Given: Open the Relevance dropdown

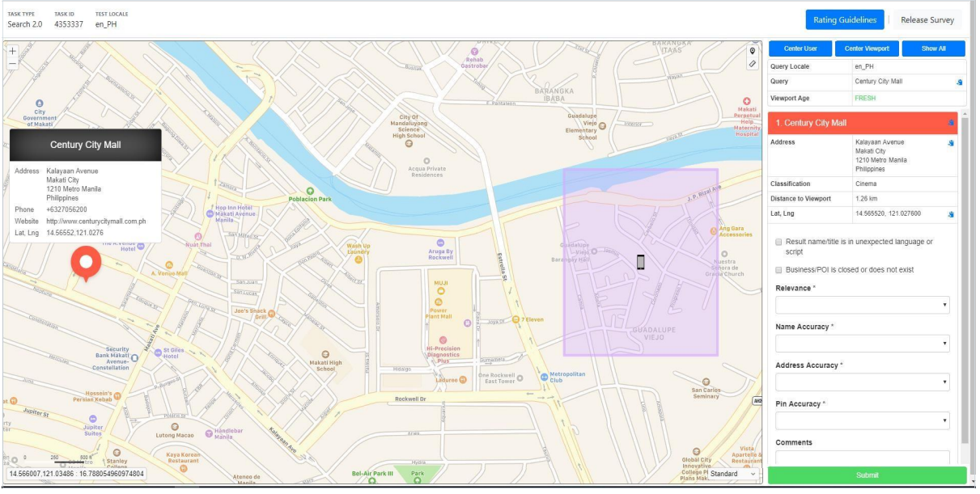Looking at the screenshot, I should 863,305.
